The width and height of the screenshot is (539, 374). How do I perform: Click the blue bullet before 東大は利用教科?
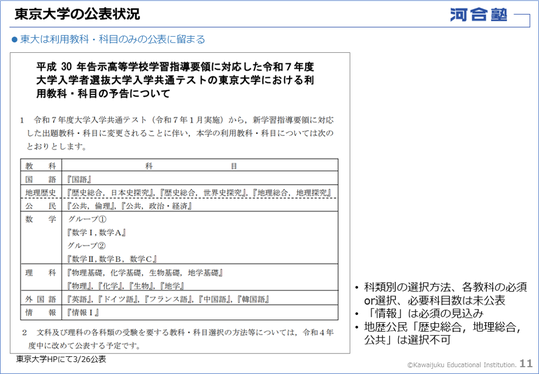pyautogui.click(x=14, y=40)
